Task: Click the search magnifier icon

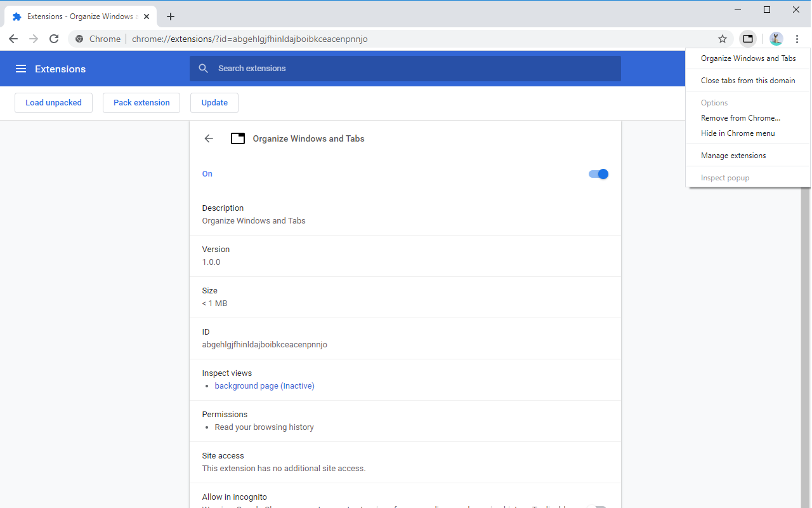Action: [x=204, y=69]
